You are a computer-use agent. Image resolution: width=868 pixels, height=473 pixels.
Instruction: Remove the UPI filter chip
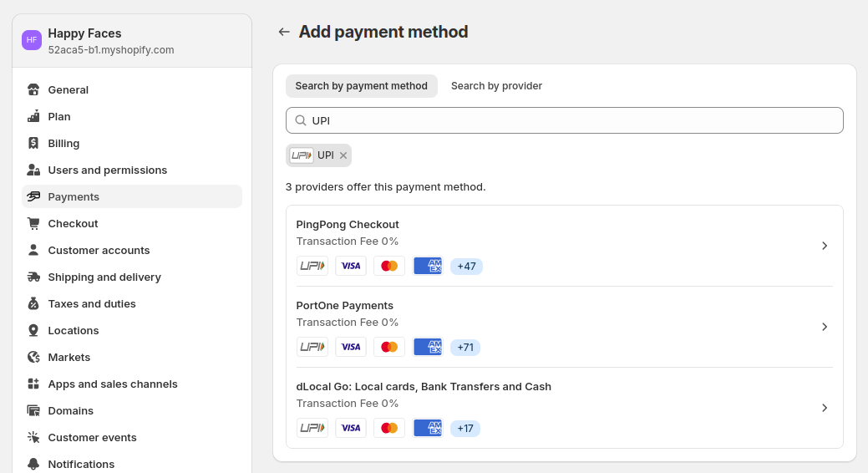pos(343,155)
